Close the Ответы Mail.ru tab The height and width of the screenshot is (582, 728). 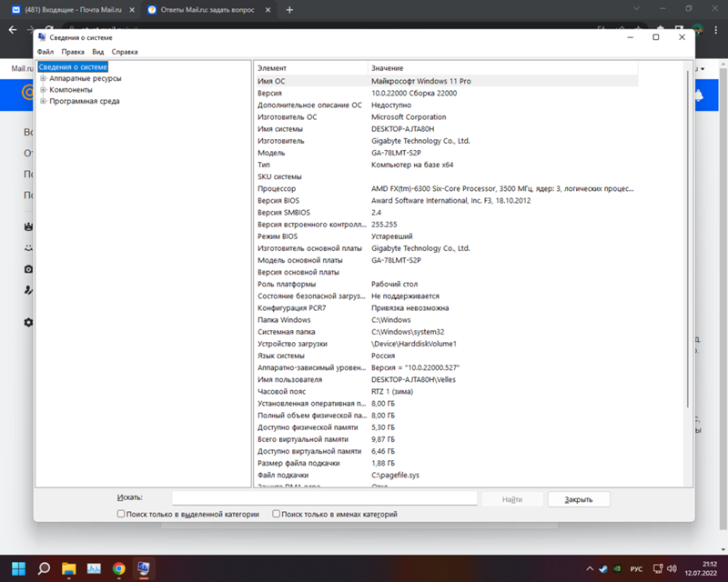(268, 10)
